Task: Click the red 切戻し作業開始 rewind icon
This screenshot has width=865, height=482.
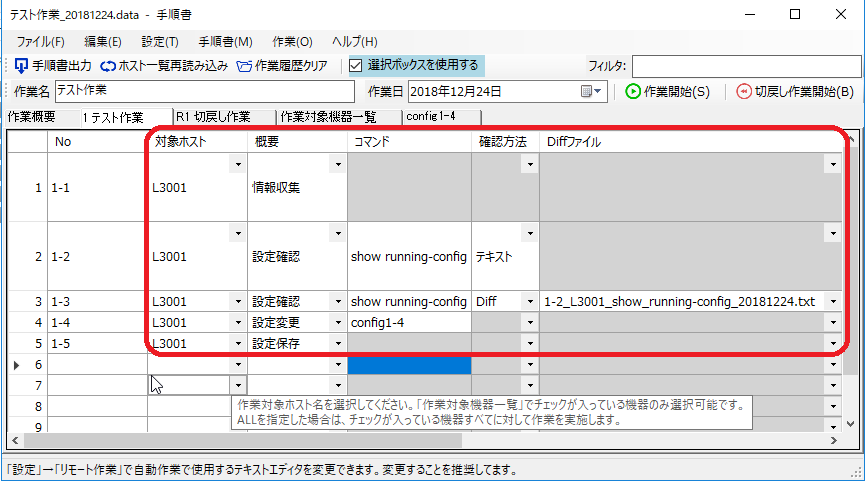Action: point(743,91)
